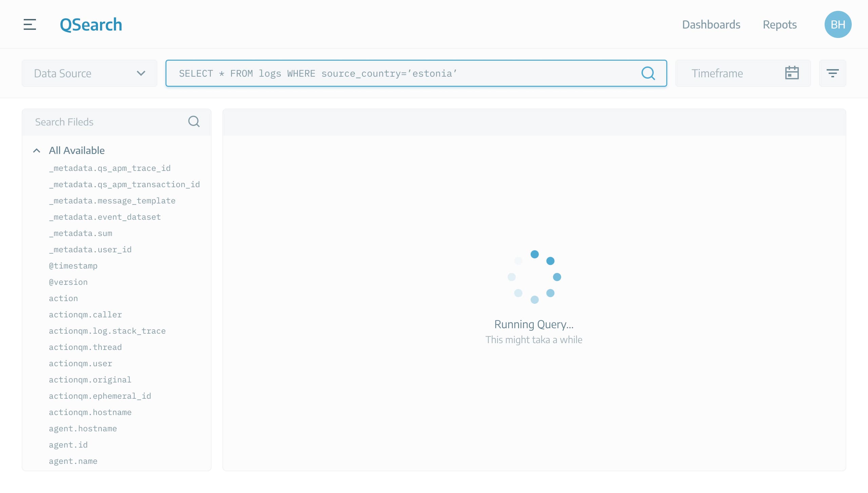The height and width of the screenshot is (493, 868).
Task: Select the action field
Action: [63, 298]
